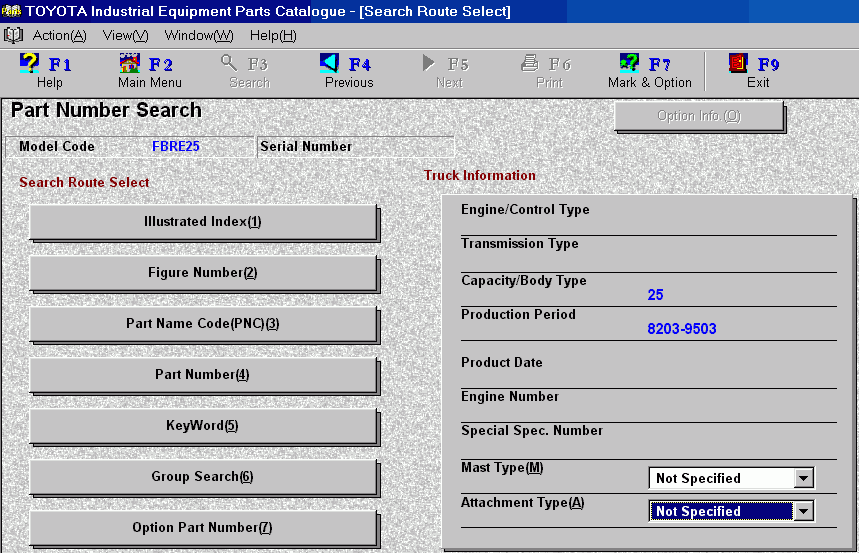Click the F6 Print printer icon

pos(529,64)
